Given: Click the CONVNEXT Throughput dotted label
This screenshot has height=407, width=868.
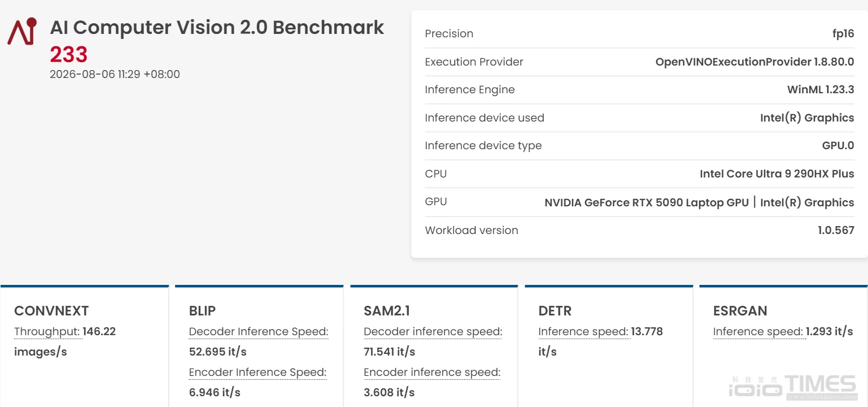Looking at the screenshot, I should (x=48, y=331).
